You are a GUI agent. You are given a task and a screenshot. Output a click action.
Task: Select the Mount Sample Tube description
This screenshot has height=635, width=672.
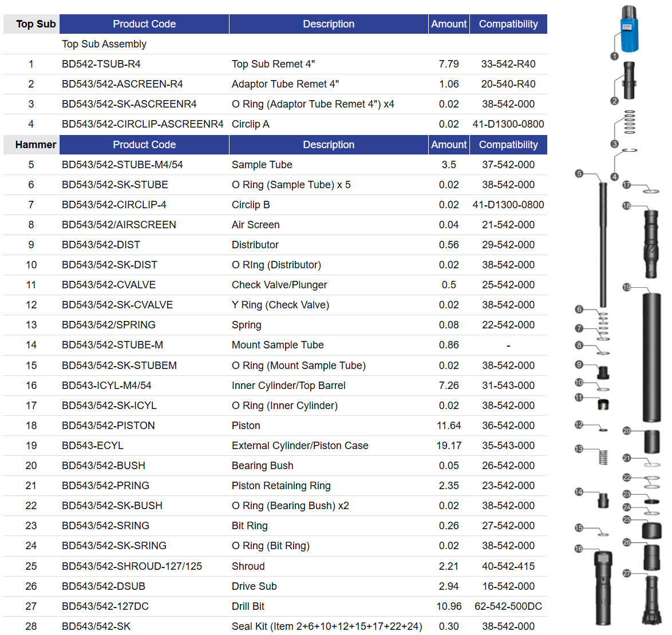tap(278, 345)
